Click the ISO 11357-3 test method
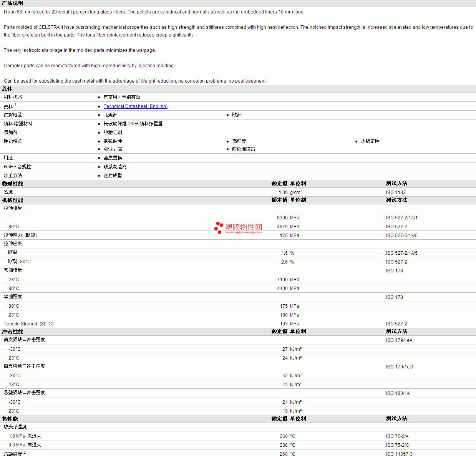 [x=400, y=454]
